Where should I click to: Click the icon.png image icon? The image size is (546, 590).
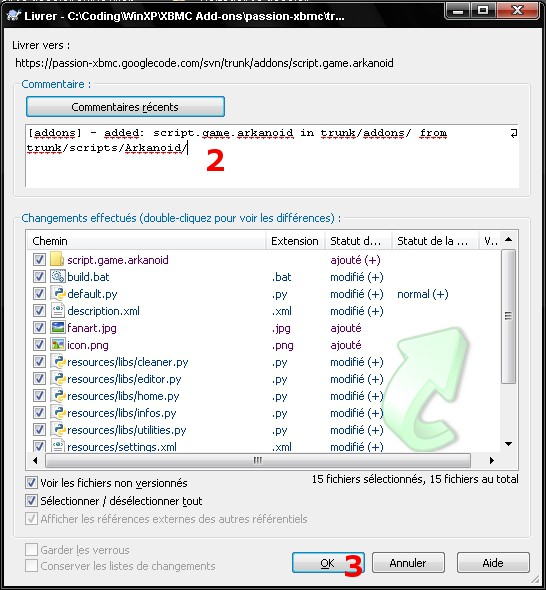58,344
